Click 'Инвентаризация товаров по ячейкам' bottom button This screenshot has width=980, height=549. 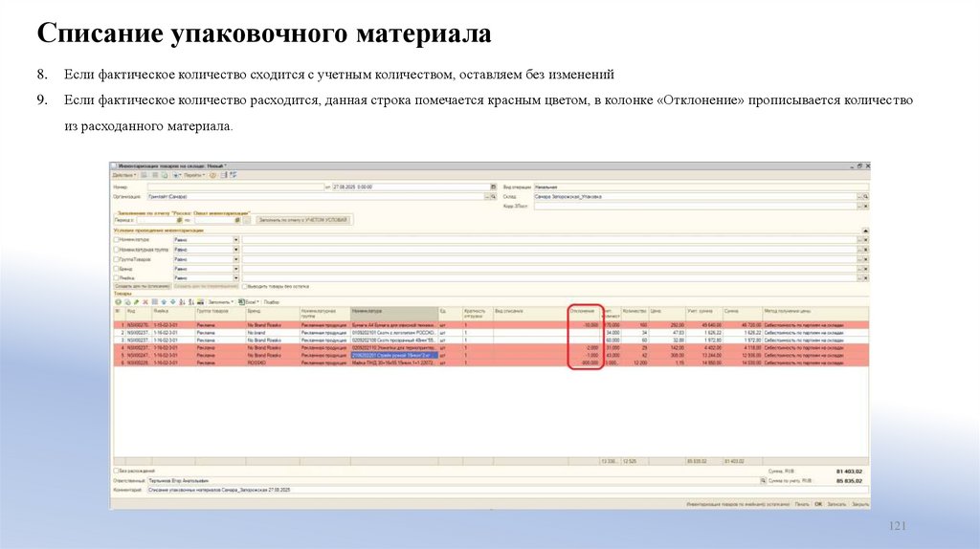click(x=738, y=504)
